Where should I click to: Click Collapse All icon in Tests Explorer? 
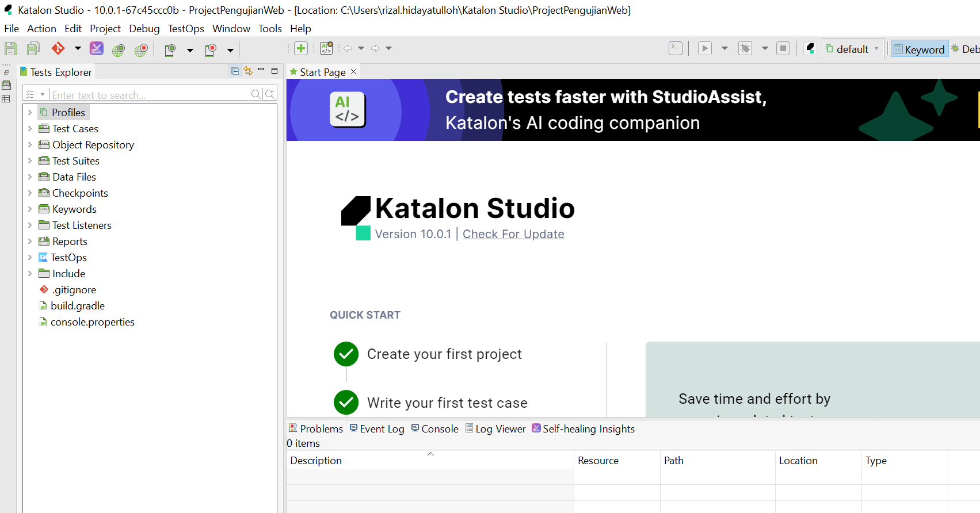[235, 71]
